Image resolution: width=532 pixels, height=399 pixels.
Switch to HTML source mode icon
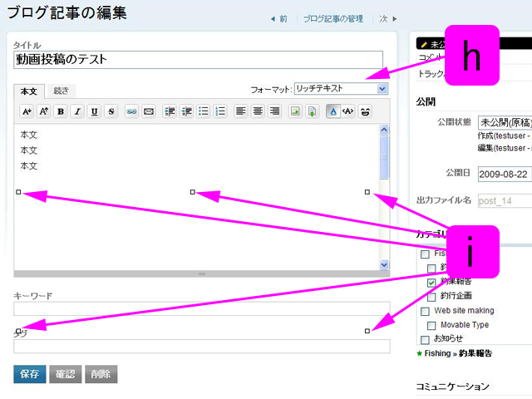click(x=348, y=111)
